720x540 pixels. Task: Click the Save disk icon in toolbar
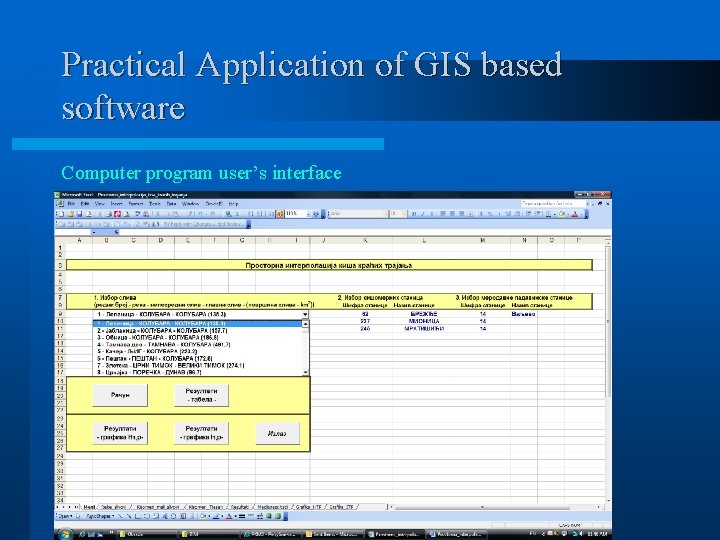[x=80, y=214]
